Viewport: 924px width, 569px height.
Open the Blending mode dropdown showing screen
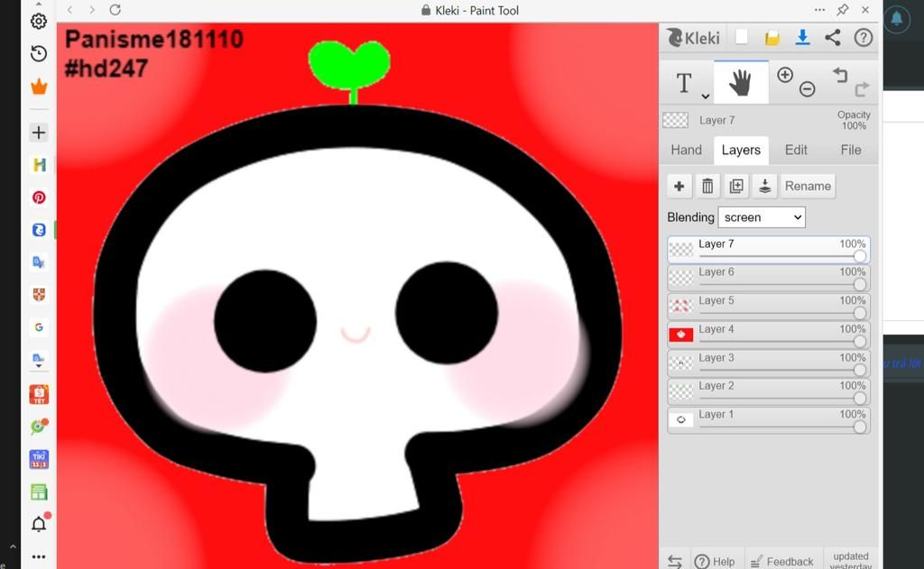pos(762,217)
